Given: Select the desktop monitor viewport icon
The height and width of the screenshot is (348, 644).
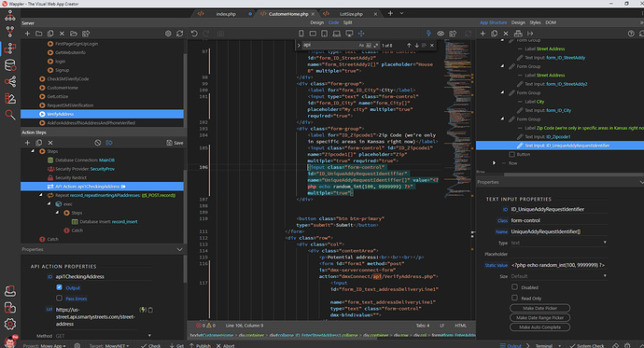Looking at the screenshot, I should tap(349, 34).
